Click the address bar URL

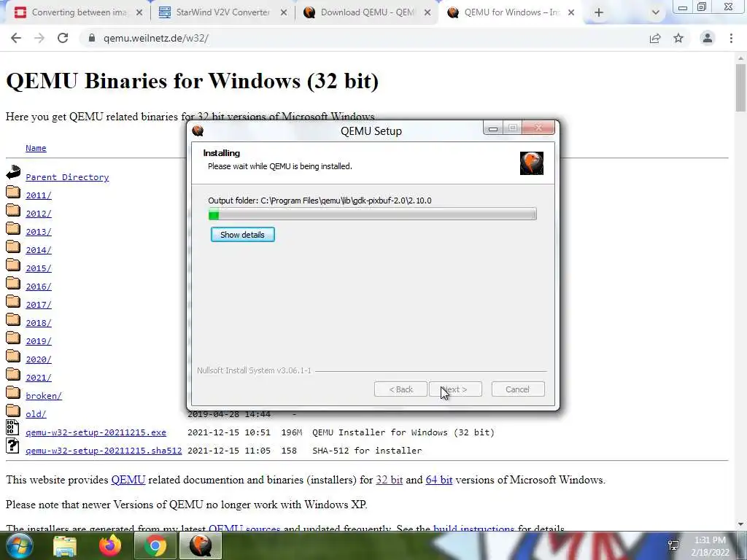pos(156,38)
